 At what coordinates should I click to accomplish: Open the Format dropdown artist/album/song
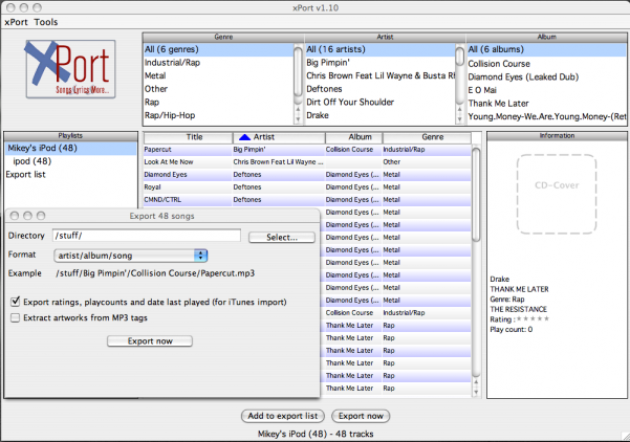pyautogui.click(x=131, y=256)
